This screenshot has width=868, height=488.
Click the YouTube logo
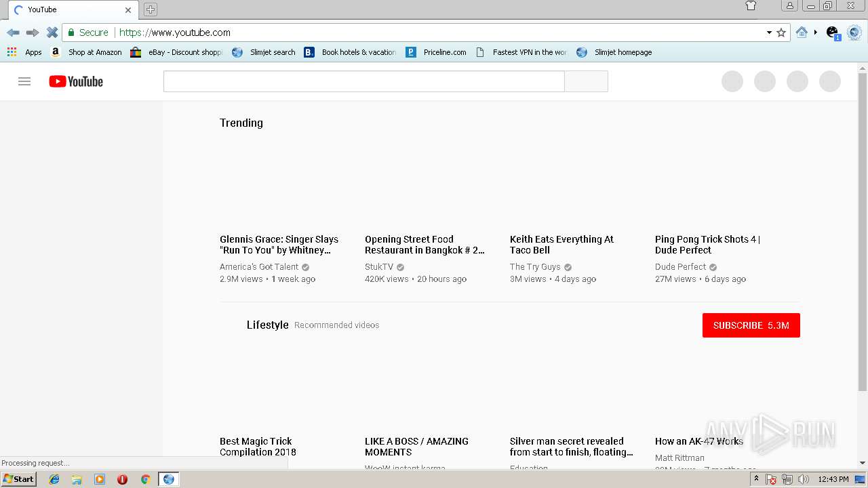(76, 81)
